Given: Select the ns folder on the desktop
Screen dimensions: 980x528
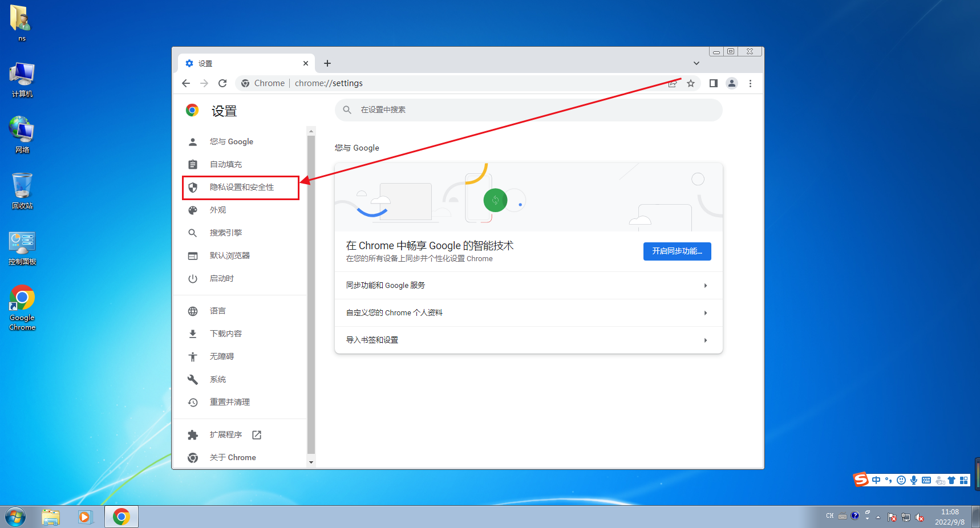Looking at the screenshot, I should click(22, 23).
